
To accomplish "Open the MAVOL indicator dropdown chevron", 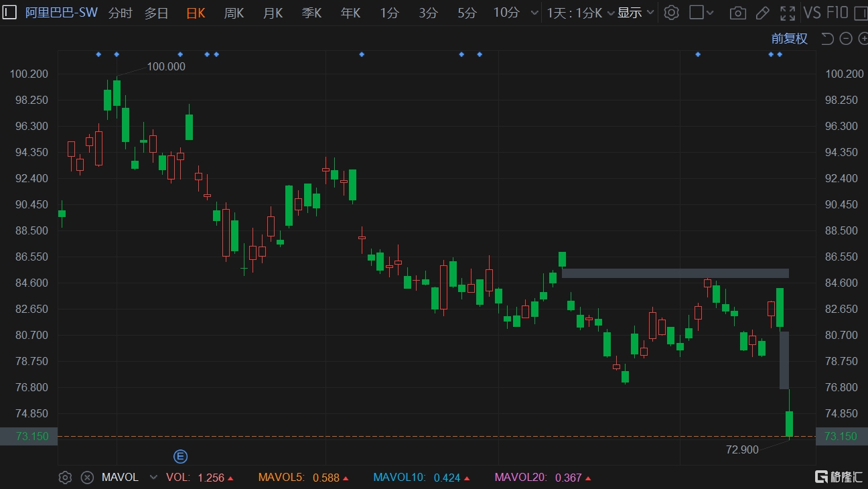I will [x=153, y=478].
